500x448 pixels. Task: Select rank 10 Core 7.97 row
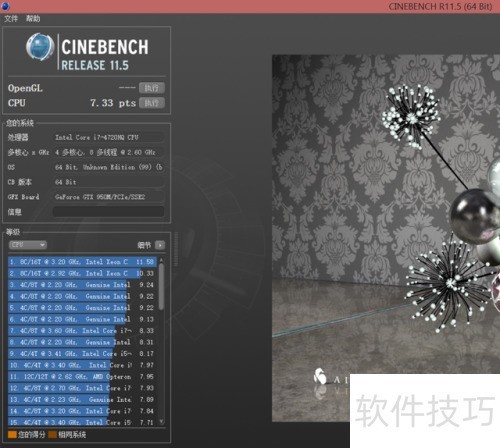(x=82, y=365)
